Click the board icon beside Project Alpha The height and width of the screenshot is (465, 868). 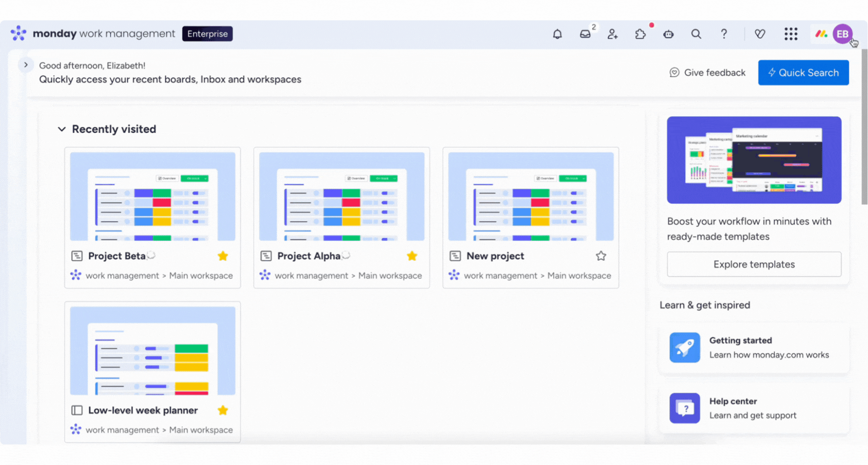tap(266, 256)
